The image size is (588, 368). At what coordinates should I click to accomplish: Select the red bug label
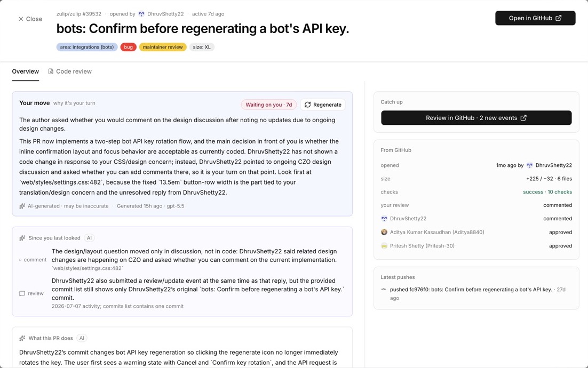click(128, 47)
